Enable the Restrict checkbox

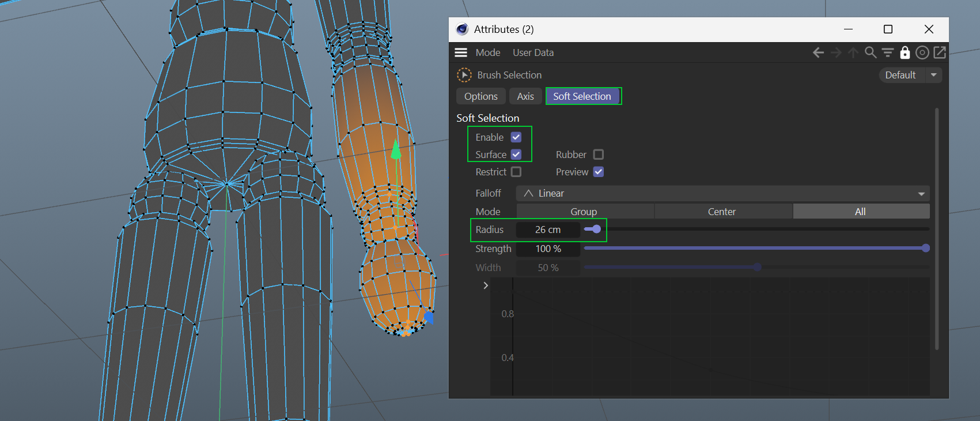click(x=516, y=172)
